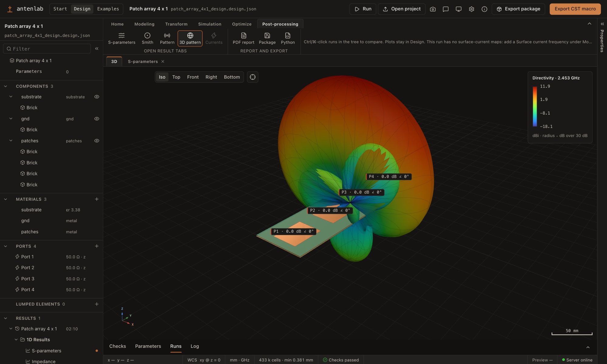This screenshot has width=607, height=364.
Task: Switch to the Optimize ribbon tab
Action: (x=242, y=24)
